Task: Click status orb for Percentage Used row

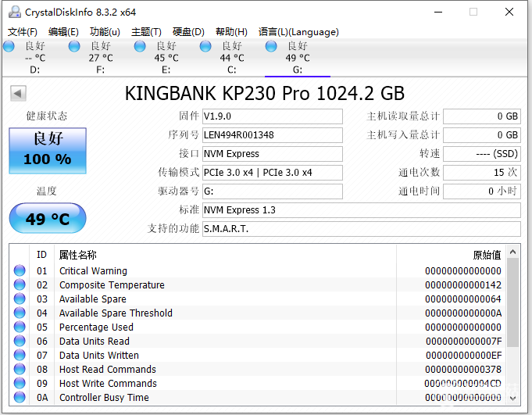Action: (x=20, y=327)
